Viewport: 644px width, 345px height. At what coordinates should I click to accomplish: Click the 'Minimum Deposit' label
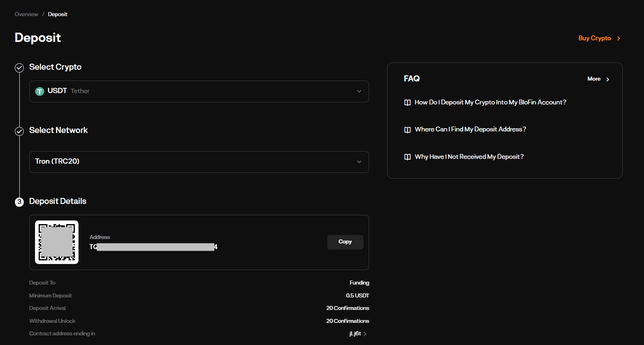click(x=50, y=296)
